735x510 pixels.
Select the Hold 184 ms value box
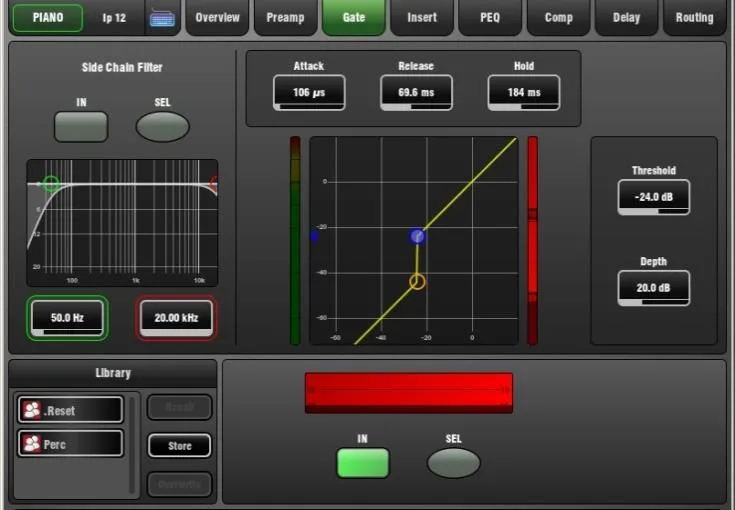(524, 93)
